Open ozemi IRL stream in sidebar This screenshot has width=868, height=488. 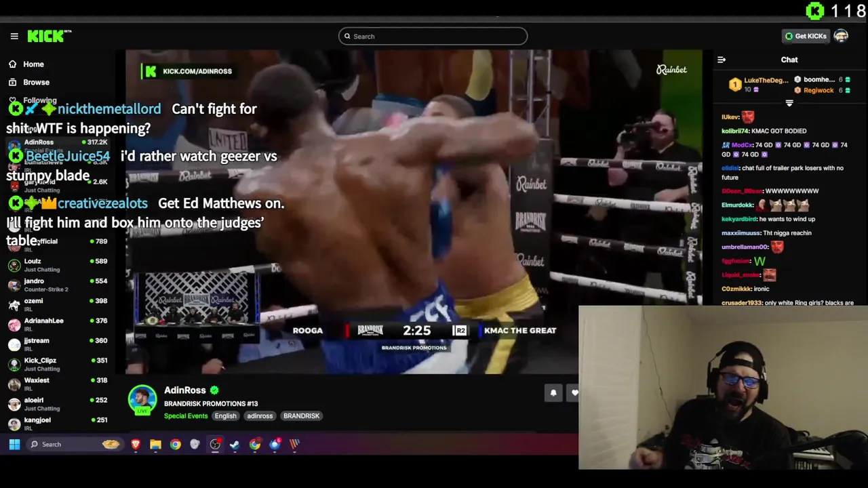click(58, 305)
